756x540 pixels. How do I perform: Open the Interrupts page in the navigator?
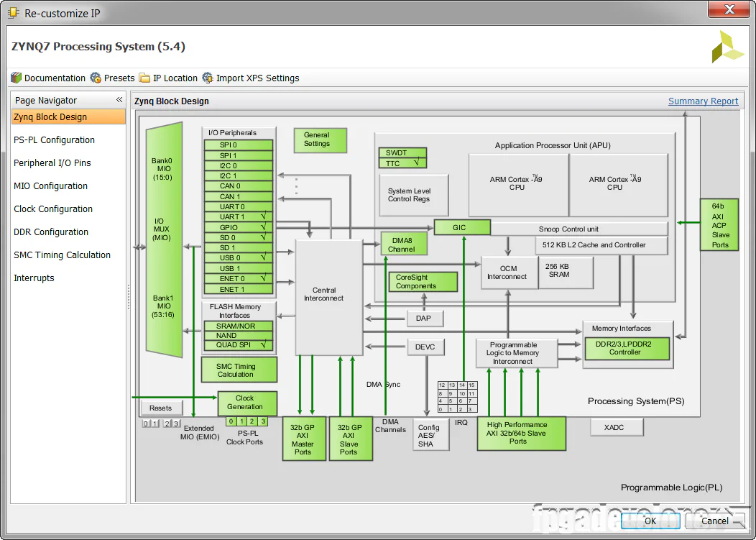point(34,278)
